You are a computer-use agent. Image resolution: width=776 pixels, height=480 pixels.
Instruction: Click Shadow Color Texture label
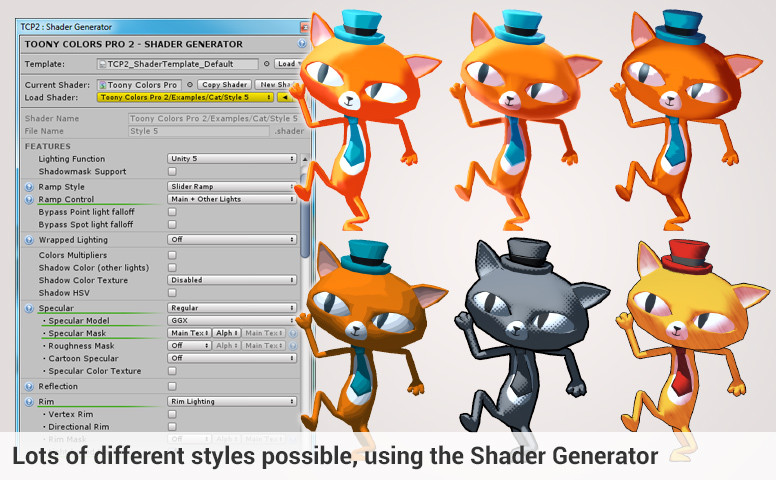pos(83,280)
